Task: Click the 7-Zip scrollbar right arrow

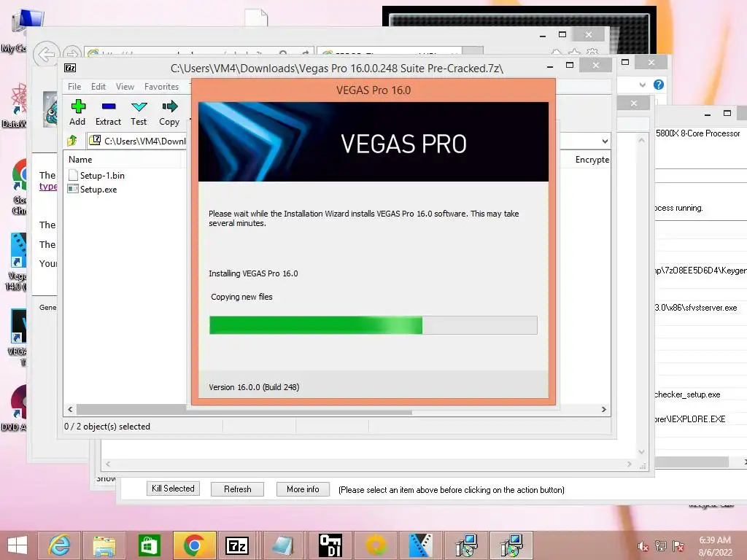Action: point(604,410)
